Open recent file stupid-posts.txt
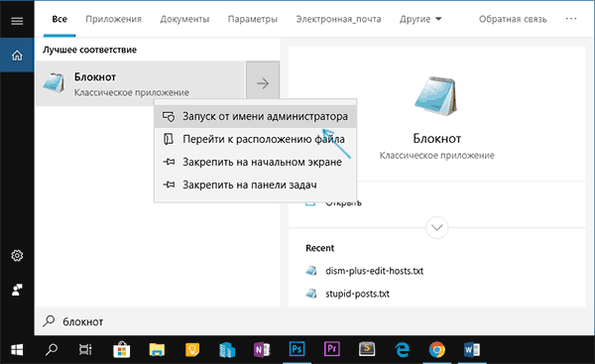This screenshot has height=364, width=595. (357, 294)
